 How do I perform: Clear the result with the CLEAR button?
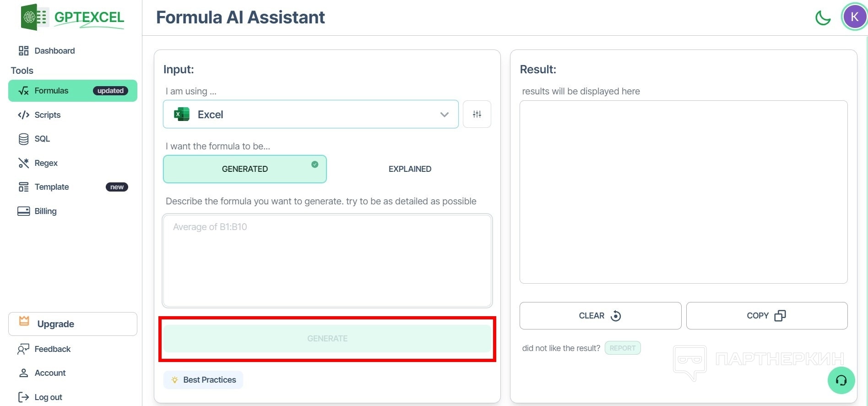click(600, 316)
